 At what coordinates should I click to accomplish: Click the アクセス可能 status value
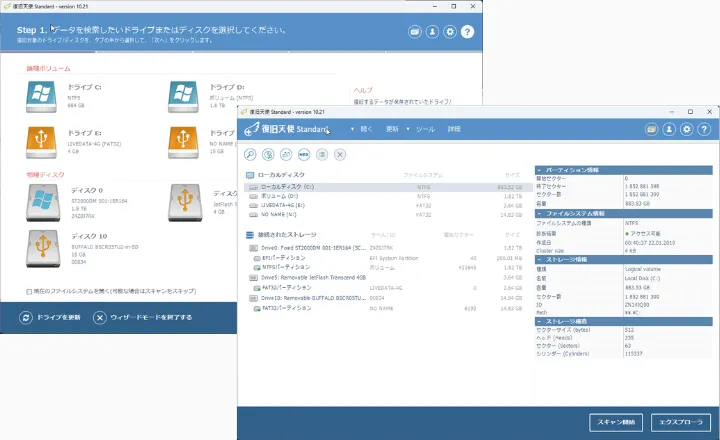(x=645, y=233)
